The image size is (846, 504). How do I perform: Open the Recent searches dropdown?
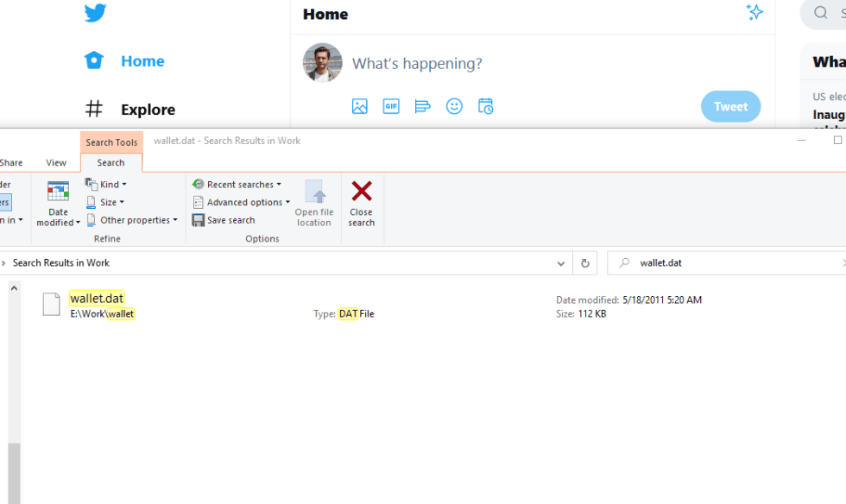pyautogui.click(x=237, y=185)
